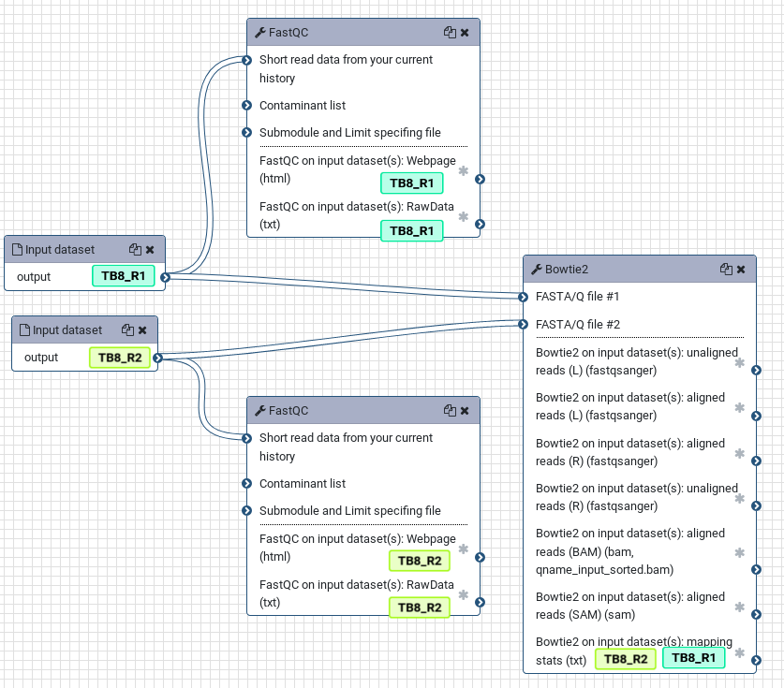Viewport: 784px width, 688px height.
Task: Delete the Bowtie2 node using its X icon
Action: coord(741,270)
